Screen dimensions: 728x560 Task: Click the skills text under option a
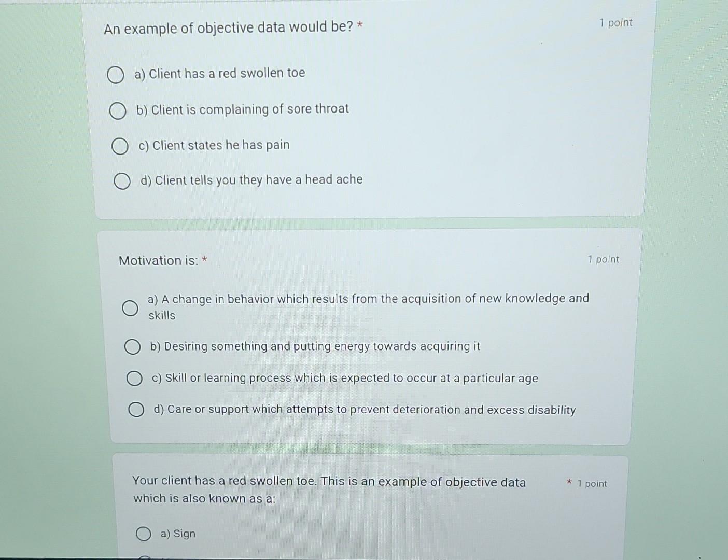point(161,315)
